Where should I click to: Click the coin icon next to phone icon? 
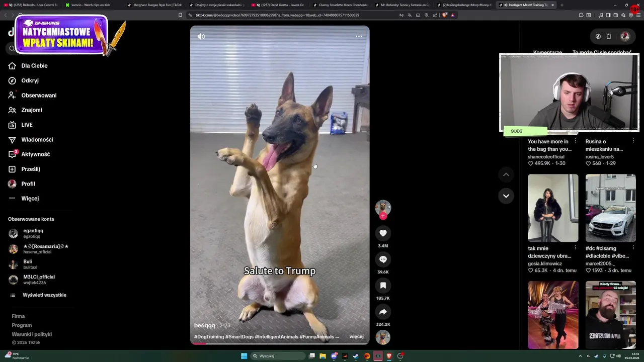point(598,36)
